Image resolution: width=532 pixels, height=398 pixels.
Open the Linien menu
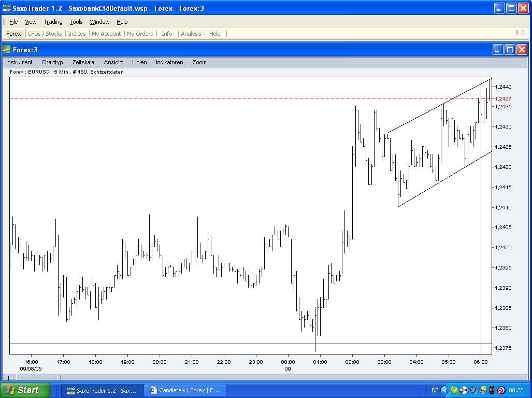[x=139, y=62]
